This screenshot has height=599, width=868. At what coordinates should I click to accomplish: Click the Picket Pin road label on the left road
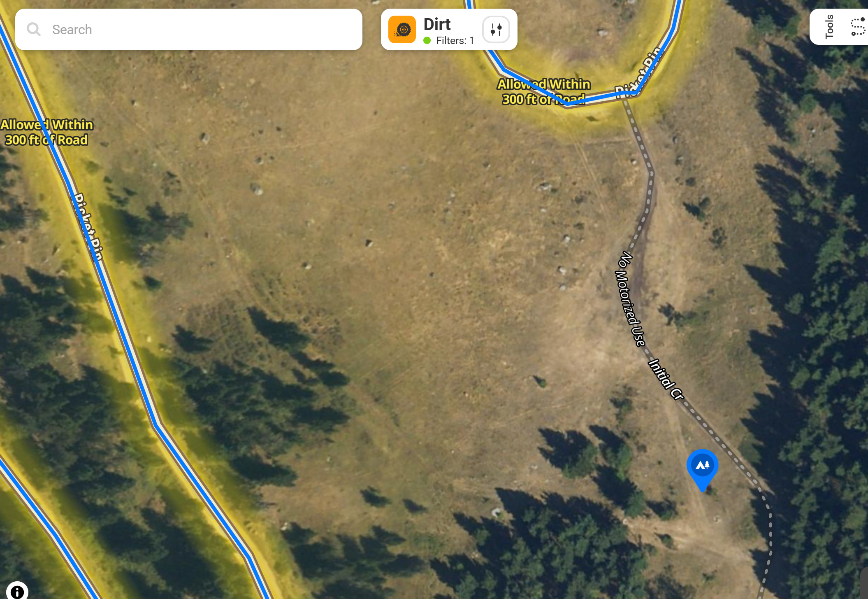point(88,227)
